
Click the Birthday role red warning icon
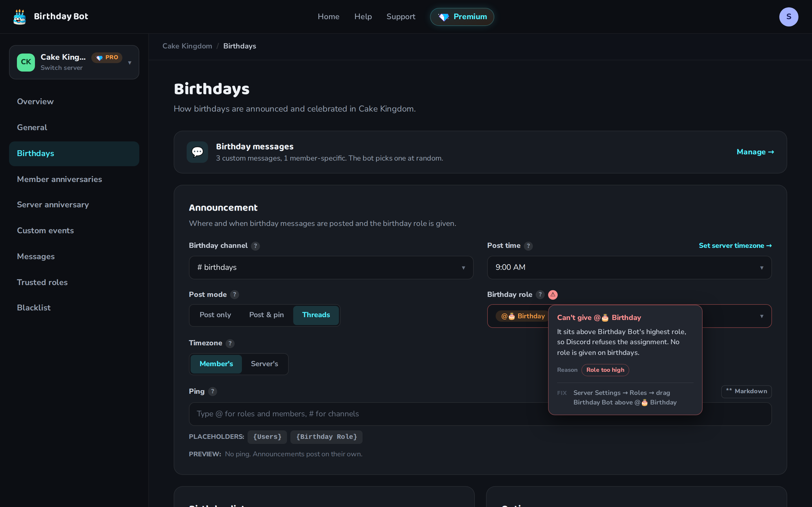pyautogui.click(x=553, y=294)
